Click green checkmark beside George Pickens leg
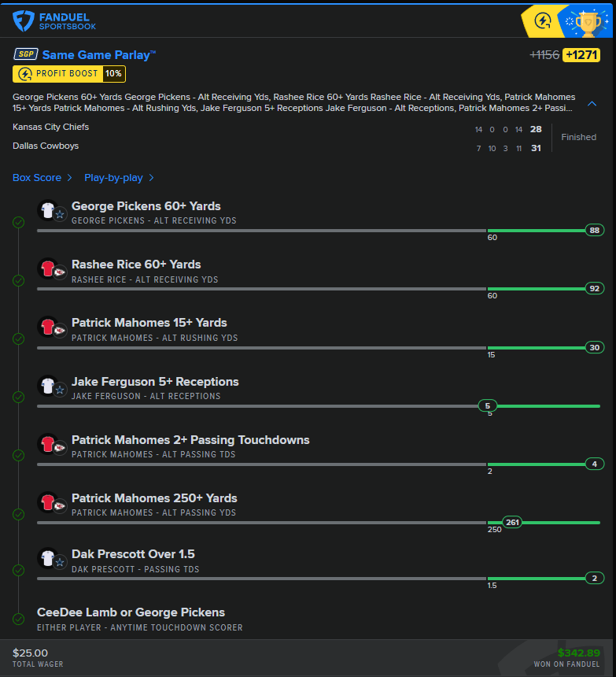 pyautogui.click(x=18, y=222)
